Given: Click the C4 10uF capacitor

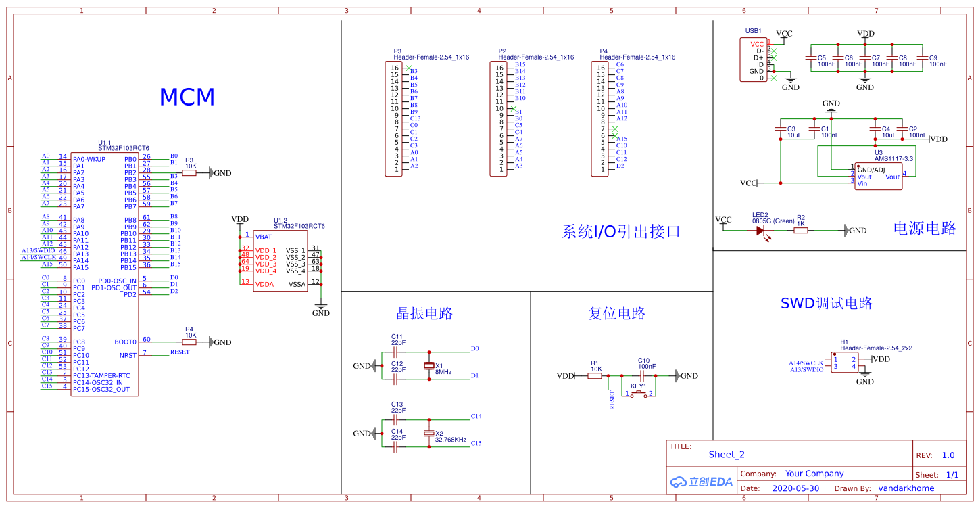Looking at the screenshot, I should tap(875, 129).
